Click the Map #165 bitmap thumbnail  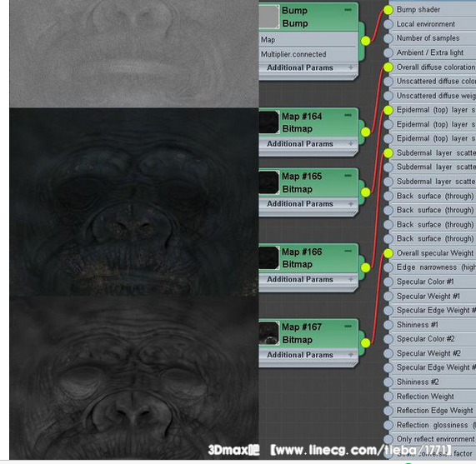tap(268, 182)
